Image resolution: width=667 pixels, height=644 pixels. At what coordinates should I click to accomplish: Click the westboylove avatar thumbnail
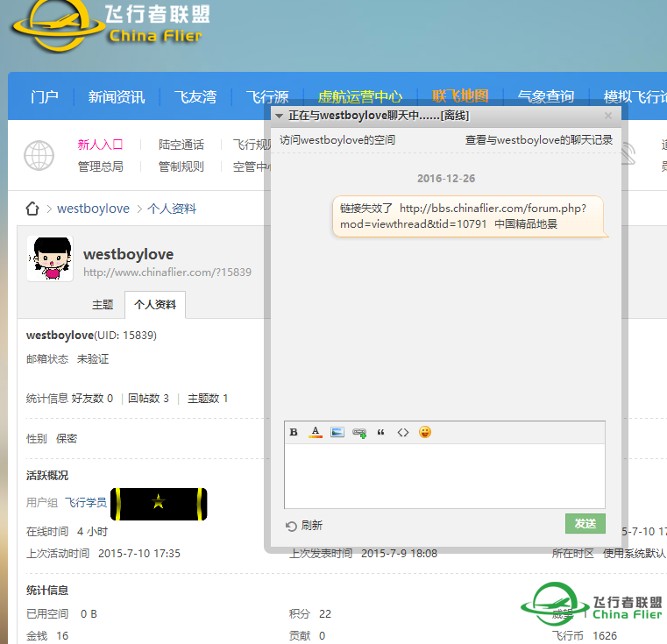(49, 259)
